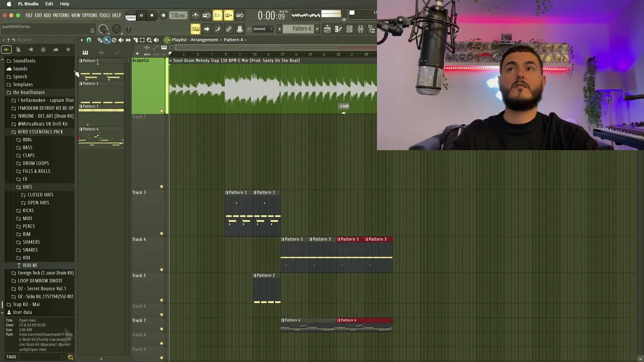Toggle typing keyboard to piano icon

coord(195,29)
